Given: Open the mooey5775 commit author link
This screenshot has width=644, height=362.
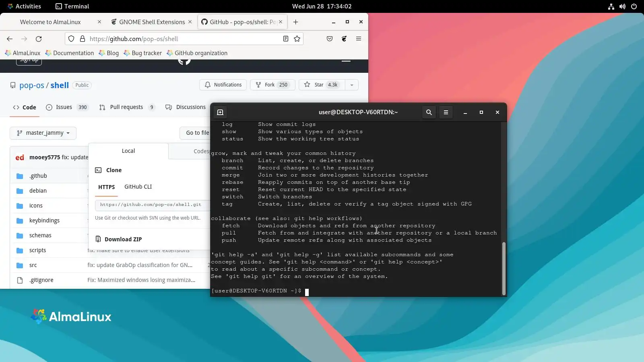Looking at the screenshot, I should coord(45,157).
